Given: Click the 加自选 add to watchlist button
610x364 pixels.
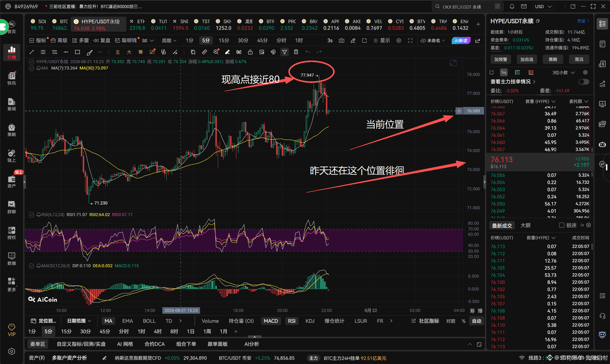Looking at the screenshot, I should (x=527, y=59).
